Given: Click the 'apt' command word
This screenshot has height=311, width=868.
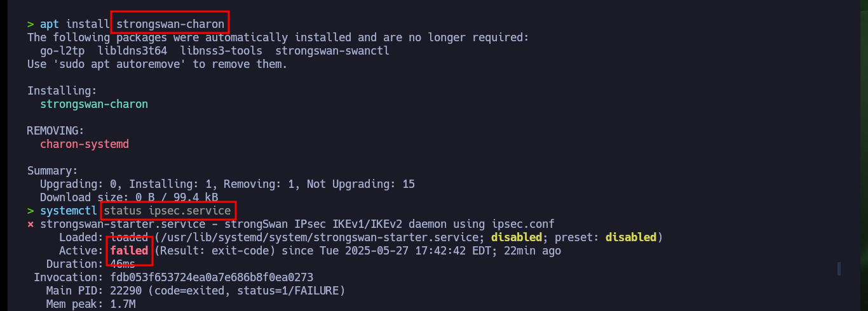Looking at the screenshot, I should pos(50,24).
